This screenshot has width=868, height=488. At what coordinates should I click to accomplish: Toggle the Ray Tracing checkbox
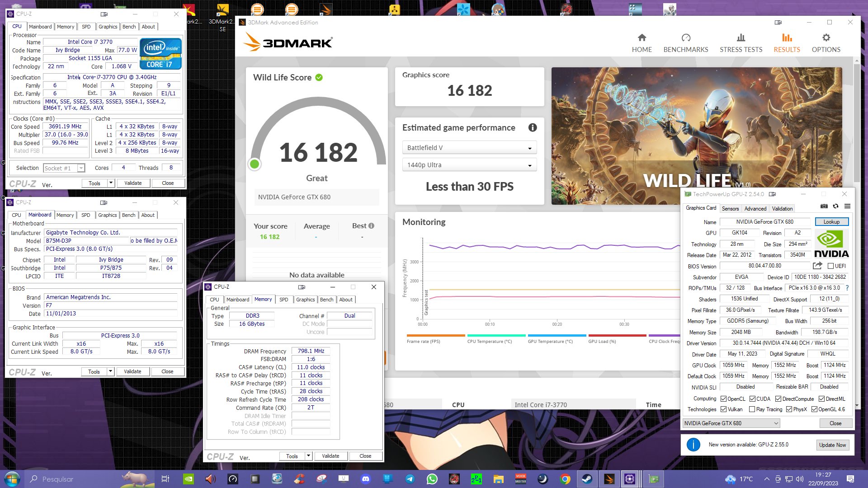752,409
